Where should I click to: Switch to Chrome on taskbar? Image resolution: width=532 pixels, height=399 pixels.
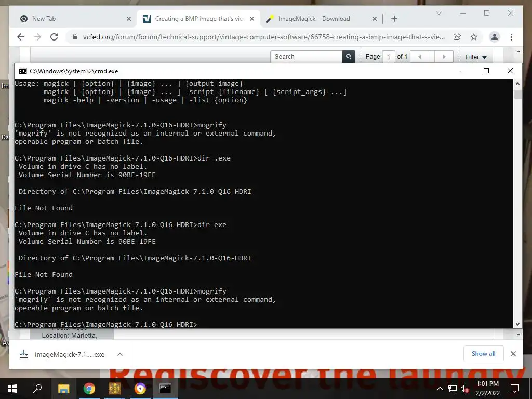pos(89,389)
